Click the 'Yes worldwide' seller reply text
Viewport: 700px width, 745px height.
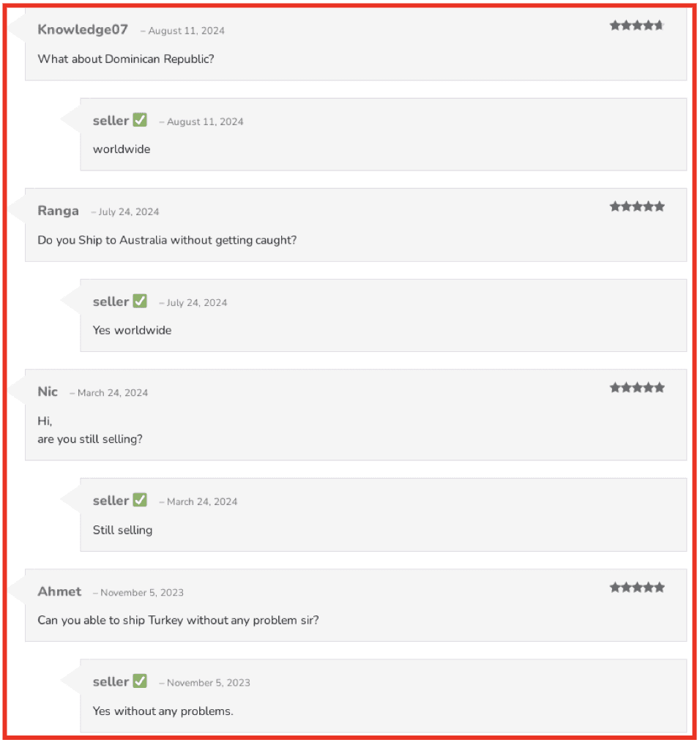coord(132,330)
